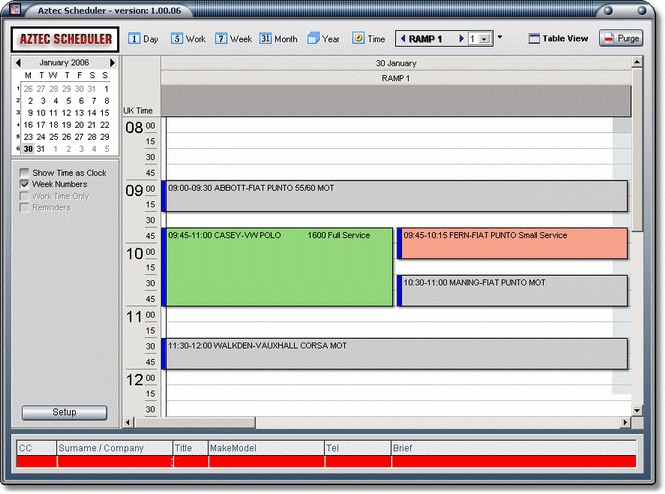Switch to Work week view
This screenshot has height=494, width=665.
click(x=188, y=39)
